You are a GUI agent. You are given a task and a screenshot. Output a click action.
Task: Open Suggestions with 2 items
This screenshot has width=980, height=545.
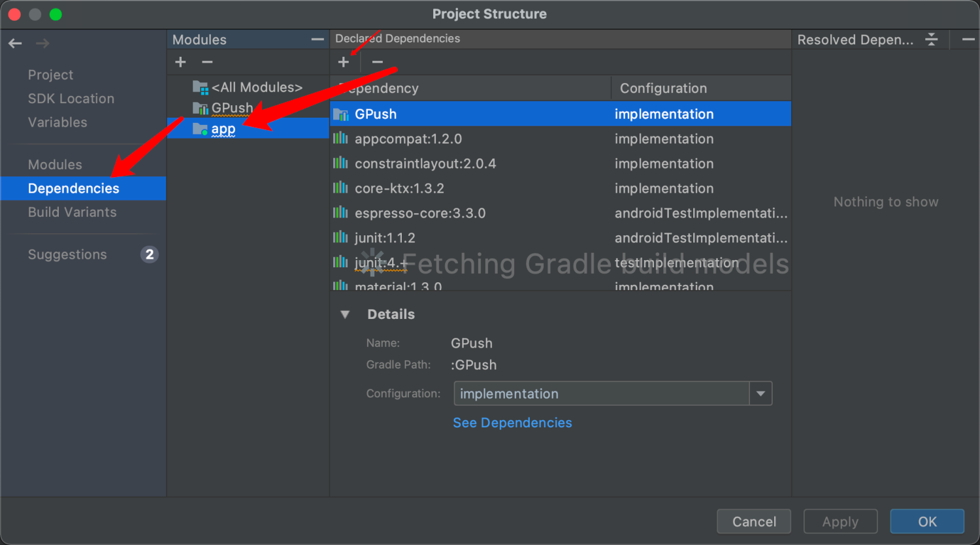click(67, 255)
